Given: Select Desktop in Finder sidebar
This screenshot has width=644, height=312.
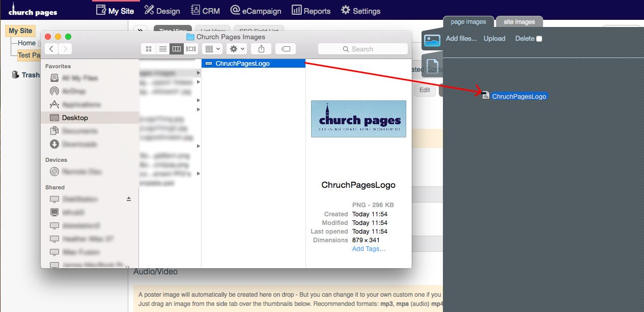Looking at the screenshot, I should point(90,118).
